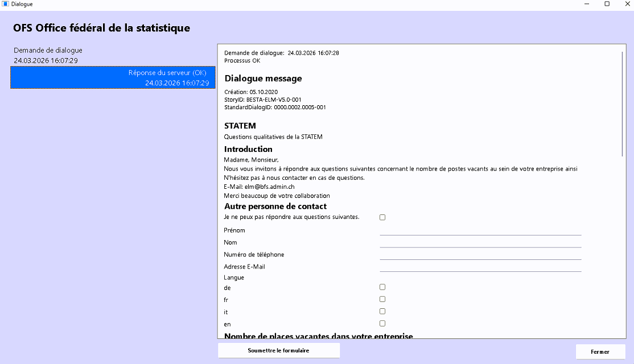Screen dimensions: 634x364
Task: Click 'Questions qualitatives de la STATEM' text
Action: click(x=273, y=137)
